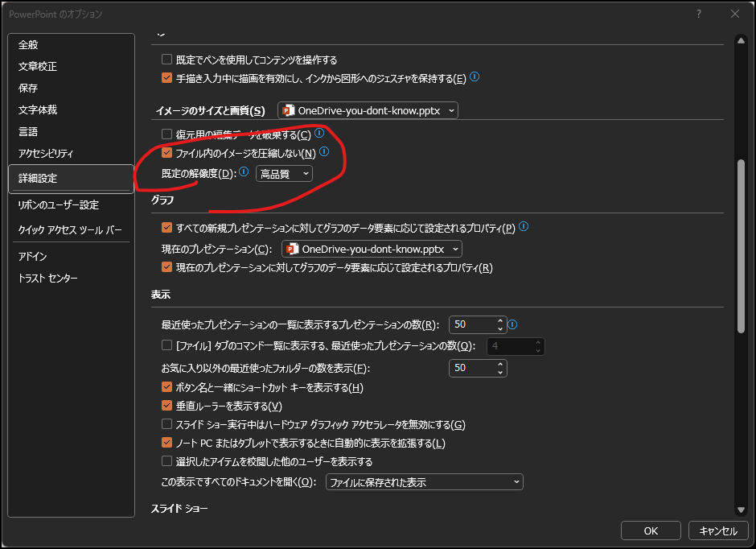This screenshot has height=549, width=756.
Task: Click the vertical scrollbar thumb
Action: click(741, 246)
